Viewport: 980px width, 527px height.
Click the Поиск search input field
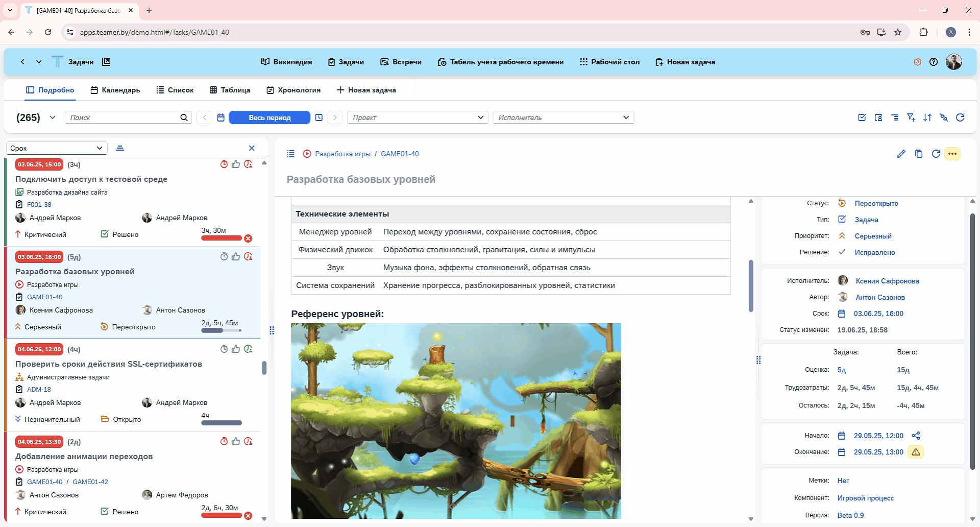(x=123, y=117)
